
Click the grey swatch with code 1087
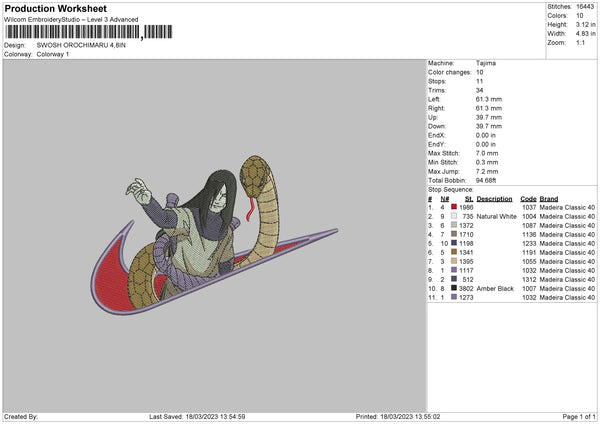(454, 225)
